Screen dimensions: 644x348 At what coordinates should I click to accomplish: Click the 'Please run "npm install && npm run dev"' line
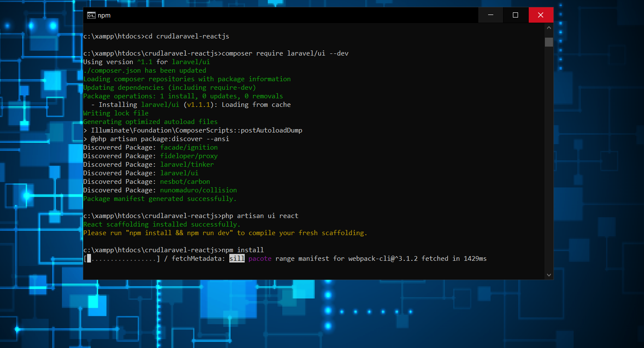(x=225, y=233)
